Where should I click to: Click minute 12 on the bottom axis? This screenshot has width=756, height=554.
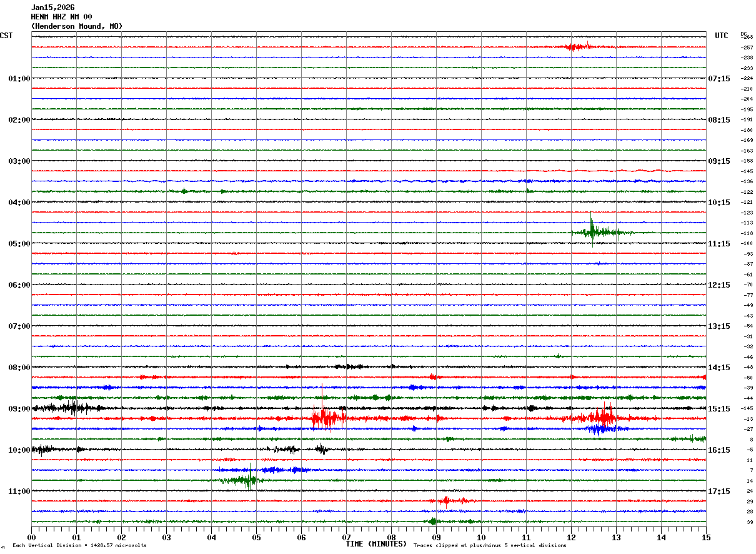[571, 536]
